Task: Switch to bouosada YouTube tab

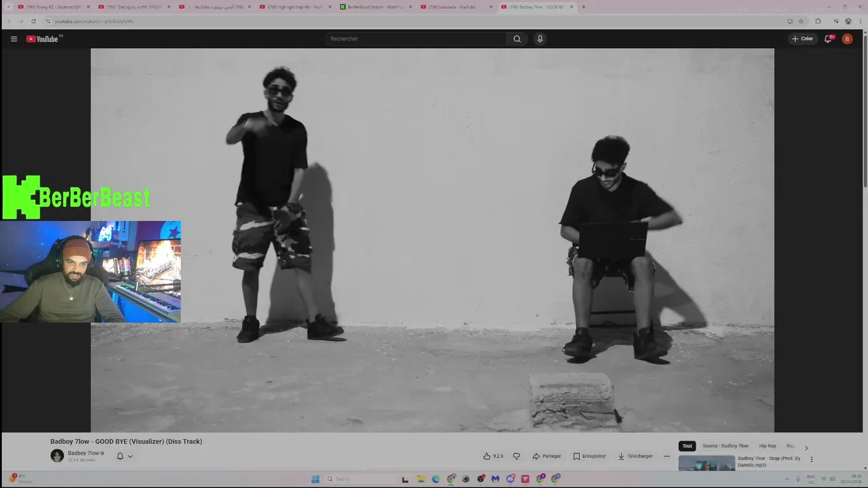Action: 456,7
